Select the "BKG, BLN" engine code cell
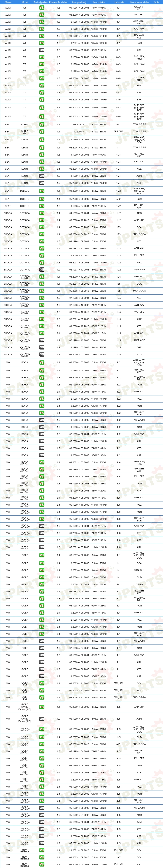The width and height of the screenshot is (163, 868). coord(139,570)
